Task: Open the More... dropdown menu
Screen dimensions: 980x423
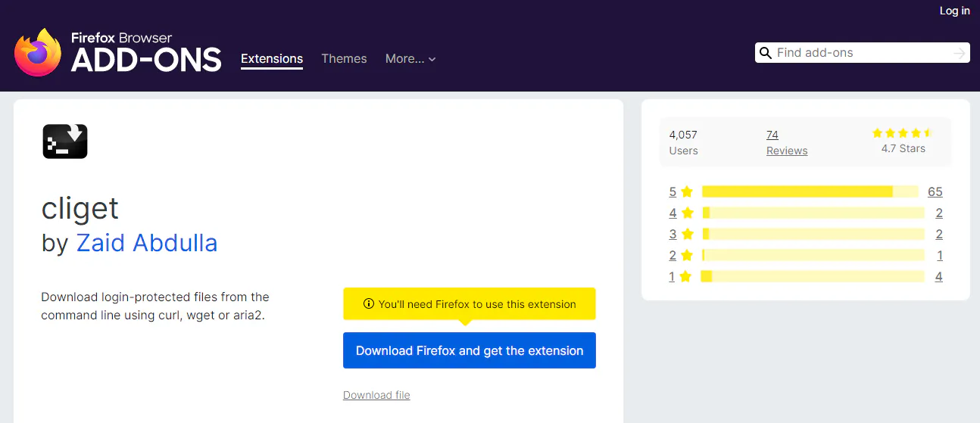Action: (x=410, y=59)
